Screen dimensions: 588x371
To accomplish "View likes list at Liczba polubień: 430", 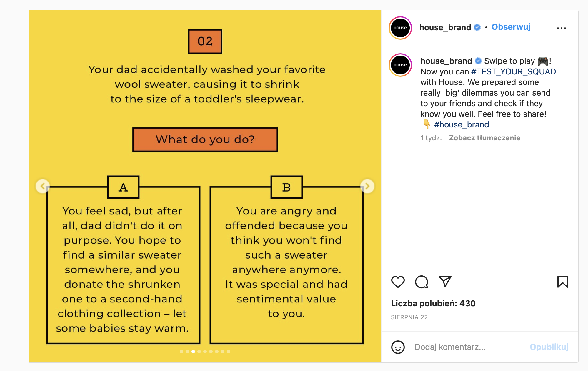I will (433, 304).
